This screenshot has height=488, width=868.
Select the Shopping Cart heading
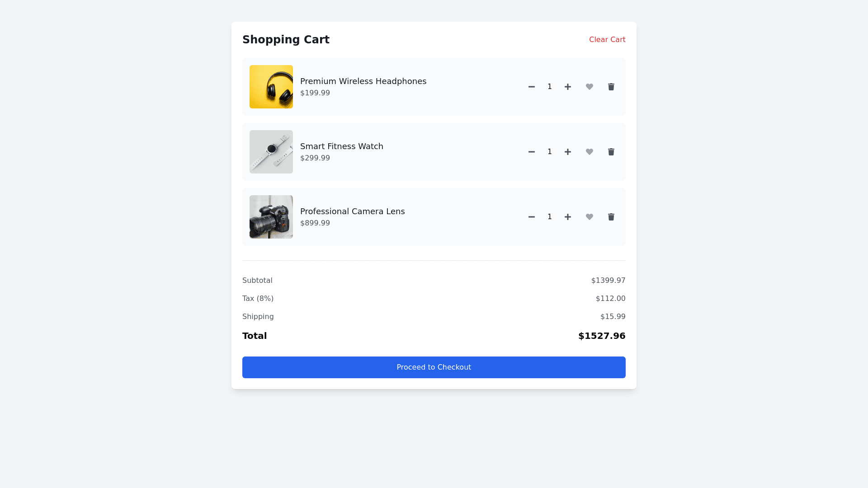click(286, 40)
